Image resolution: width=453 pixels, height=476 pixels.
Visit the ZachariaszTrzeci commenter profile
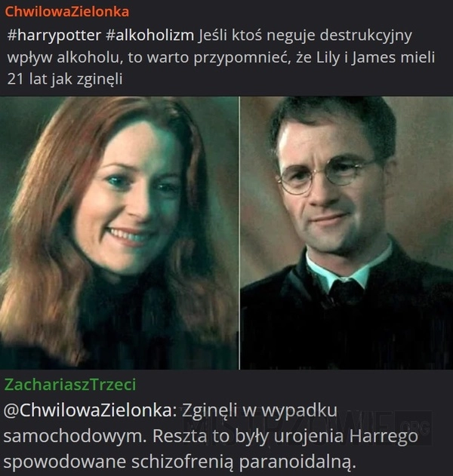pyautogui.click(x=70, y=385)
